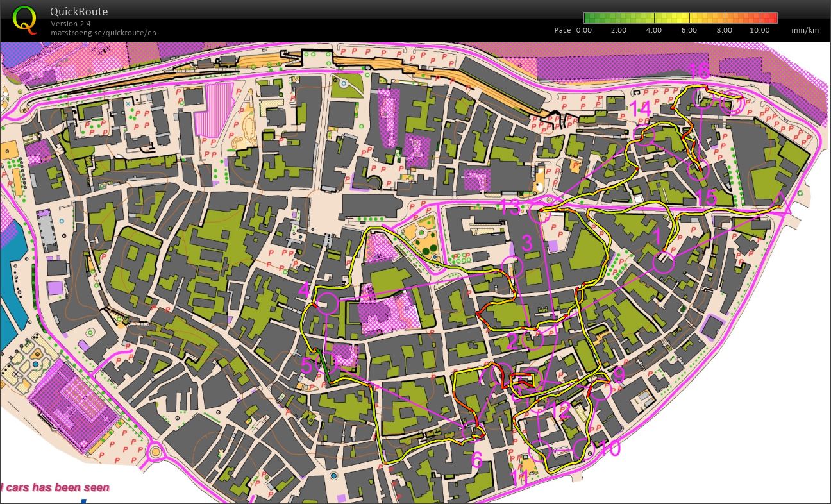Click the 0:00 pace value
This screenshot has height=504, width=831.
pyautogui.click(x=584, y=30)
